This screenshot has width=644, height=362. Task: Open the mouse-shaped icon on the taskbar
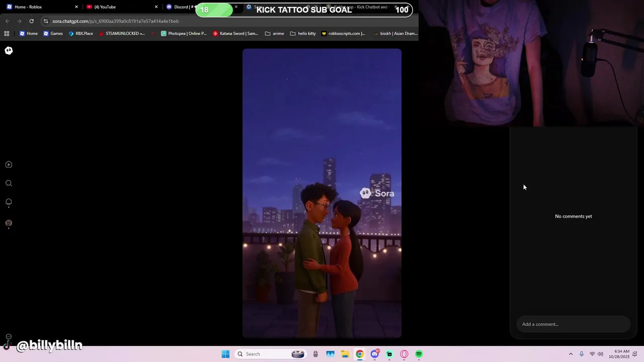point(315,354)
